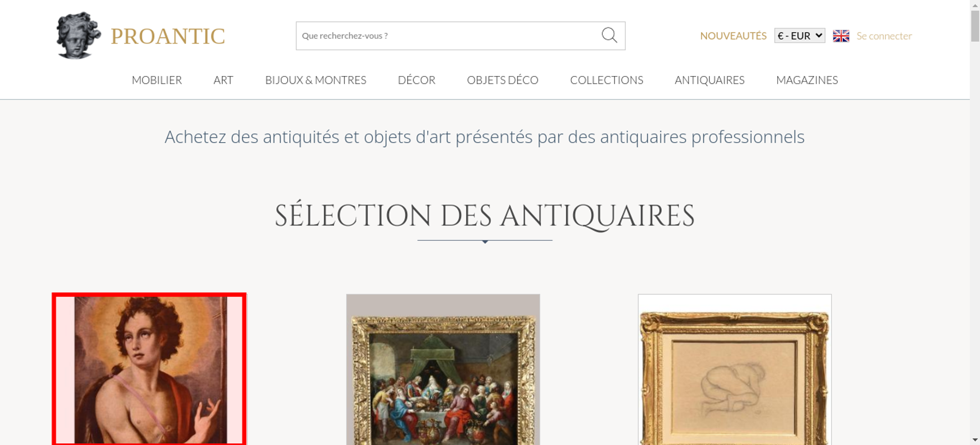
Task: Open the banquet scene painting thumbnail
Action: click(443, 370)
